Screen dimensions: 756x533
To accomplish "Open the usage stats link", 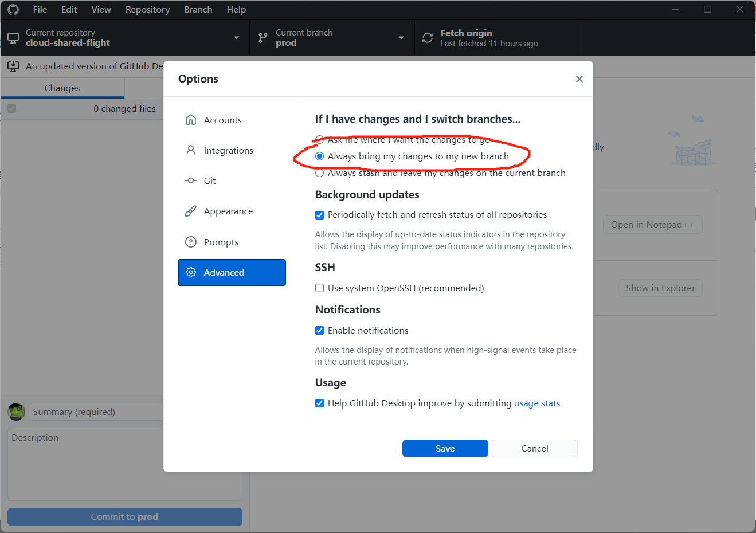I will [537, 403].
